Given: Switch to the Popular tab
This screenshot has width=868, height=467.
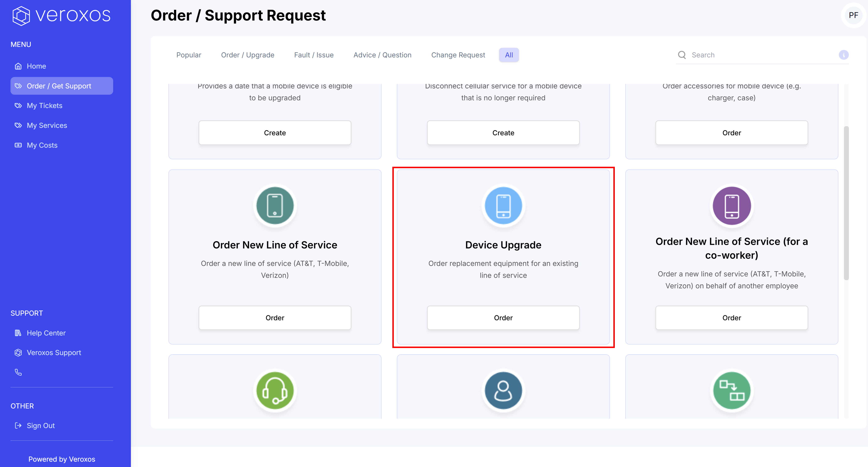Looking at the screenshot, I should click(x=188, y=55).
